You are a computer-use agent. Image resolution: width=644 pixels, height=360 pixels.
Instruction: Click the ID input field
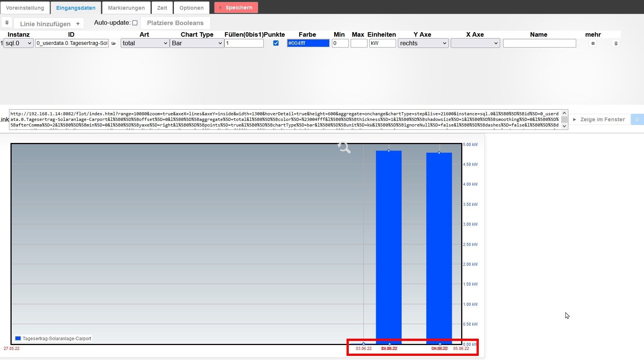[x=72, y=43]
